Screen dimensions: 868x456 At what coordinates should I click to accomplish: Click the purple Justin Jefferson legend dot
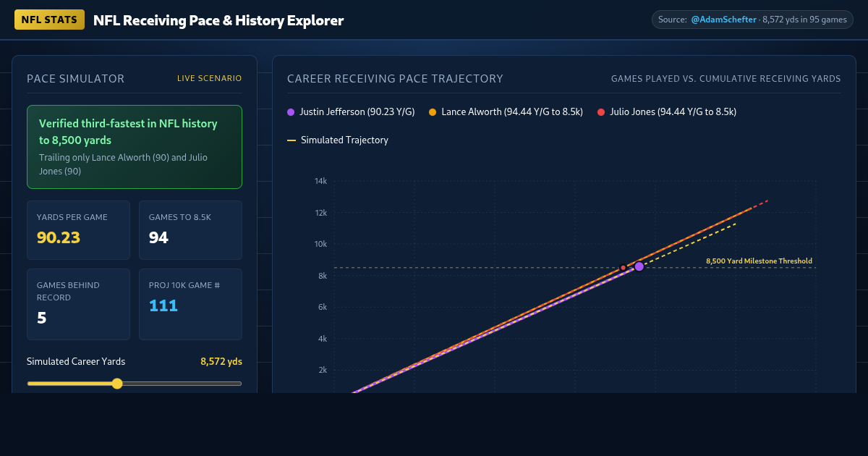pos(291,112)
